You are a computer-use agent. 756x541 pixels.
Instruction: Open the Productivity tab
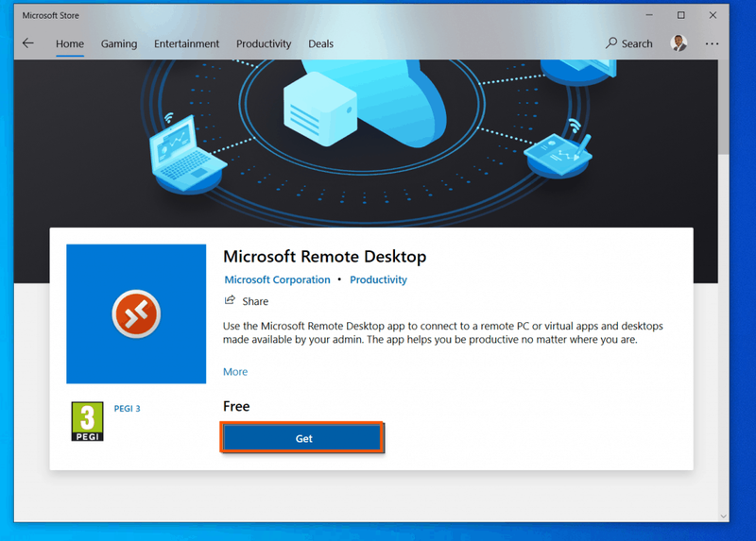pos(264,43)
